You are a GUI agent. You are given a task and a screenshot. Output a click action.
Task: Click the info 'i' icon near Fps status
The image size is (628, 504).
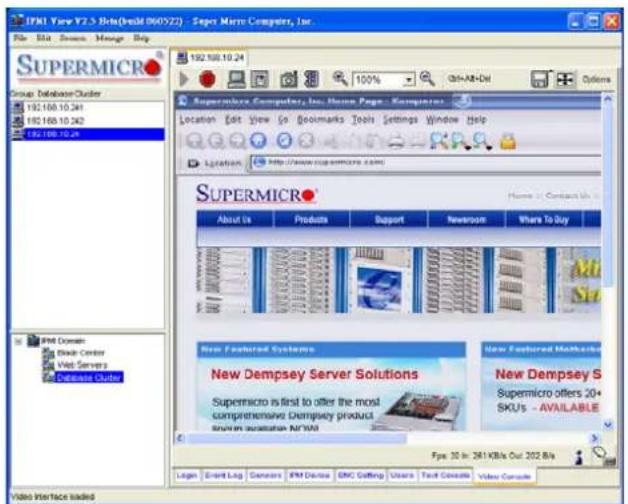coord(578,457)
